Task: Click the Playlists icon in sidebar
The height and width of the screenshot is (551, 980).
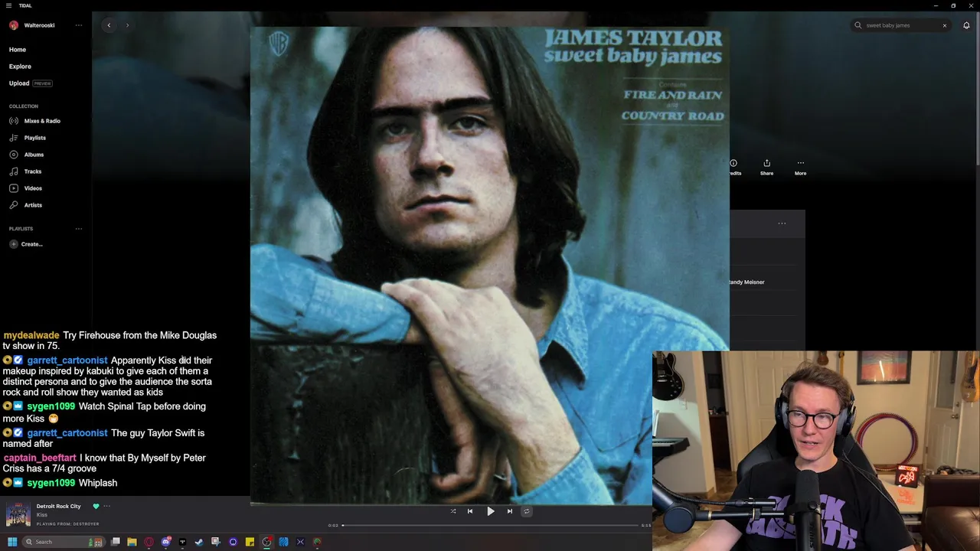Action: point(14,138)
